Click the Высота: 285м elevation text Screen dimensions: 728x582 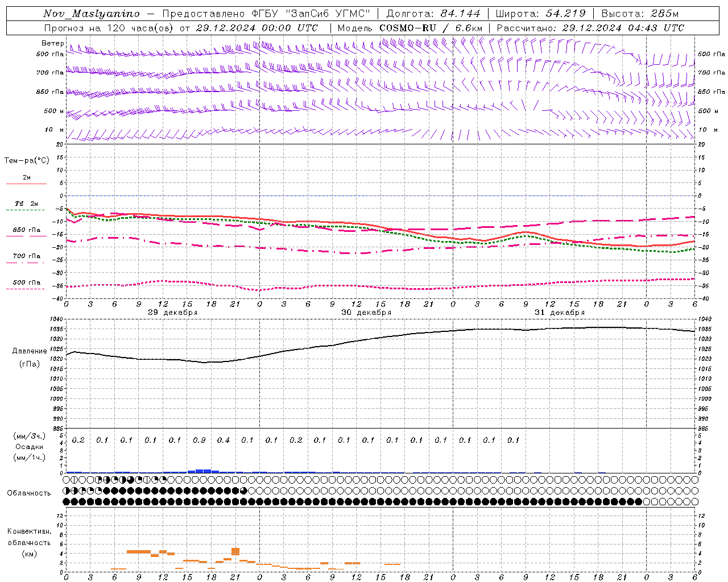(640, 14)
